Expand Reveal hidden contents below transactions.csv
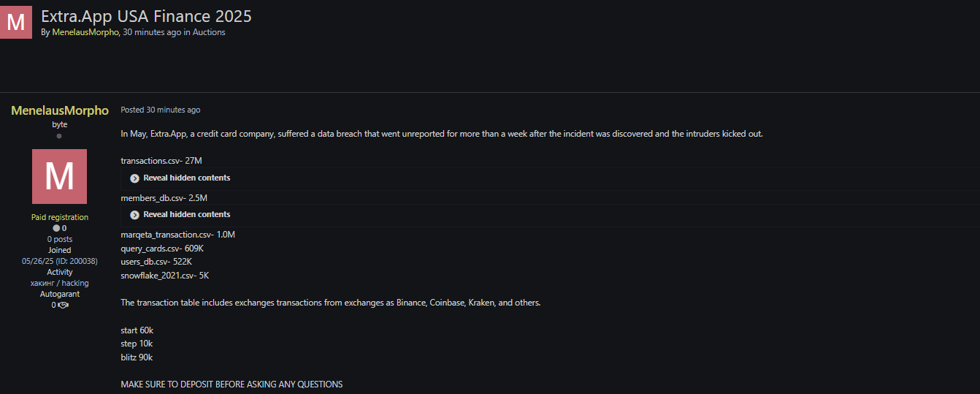The image size is (980, 394). (x=186, y=178)
